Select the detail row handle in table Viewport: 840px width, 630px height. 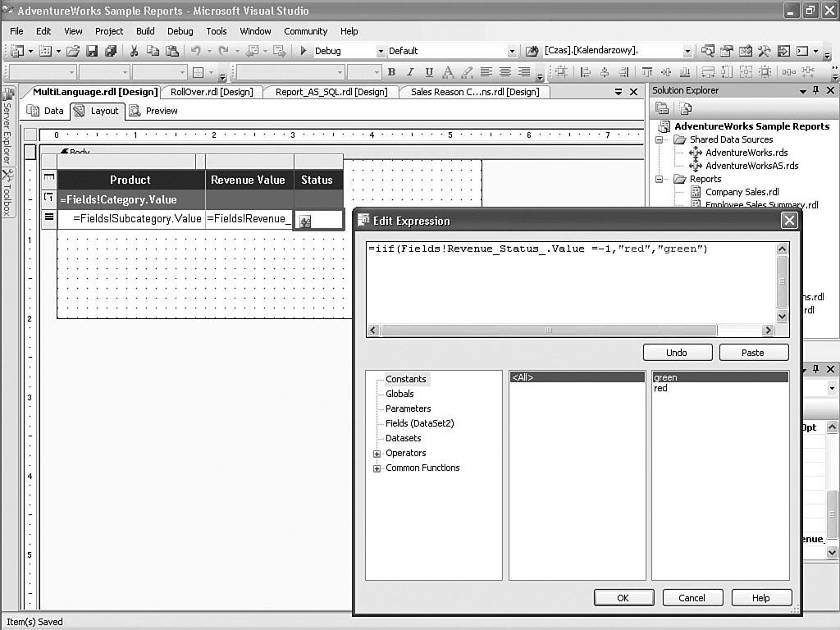(48, 217)
